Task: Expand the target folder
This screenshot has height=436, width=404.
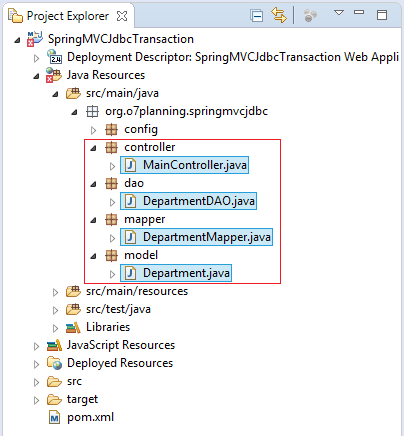Action: point(36,400)
